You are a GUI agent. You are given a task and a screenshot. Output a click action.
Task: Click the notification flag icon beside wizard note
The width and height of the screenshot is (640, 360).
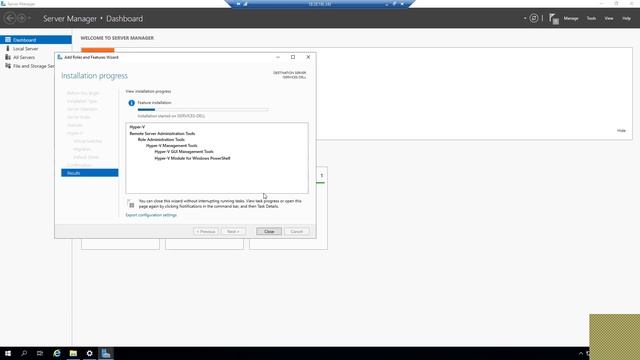(x=131, y=204)
